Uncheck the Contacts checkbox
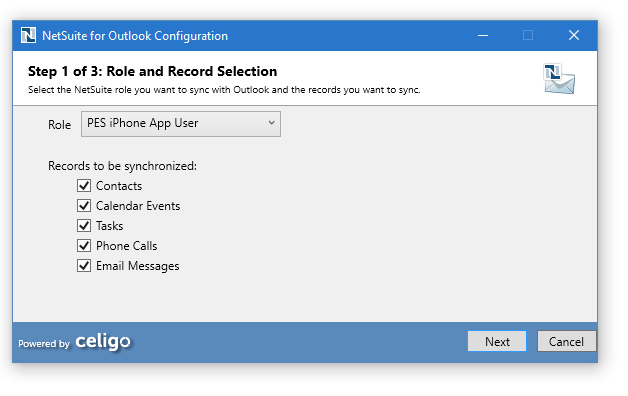This screenshot has height=396, width=628. [x=84, y=186]
